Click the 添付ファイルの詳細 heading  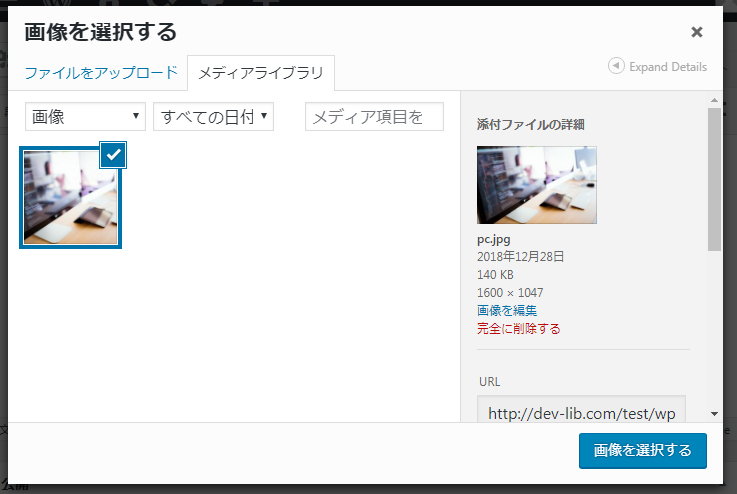coord(531,125)
